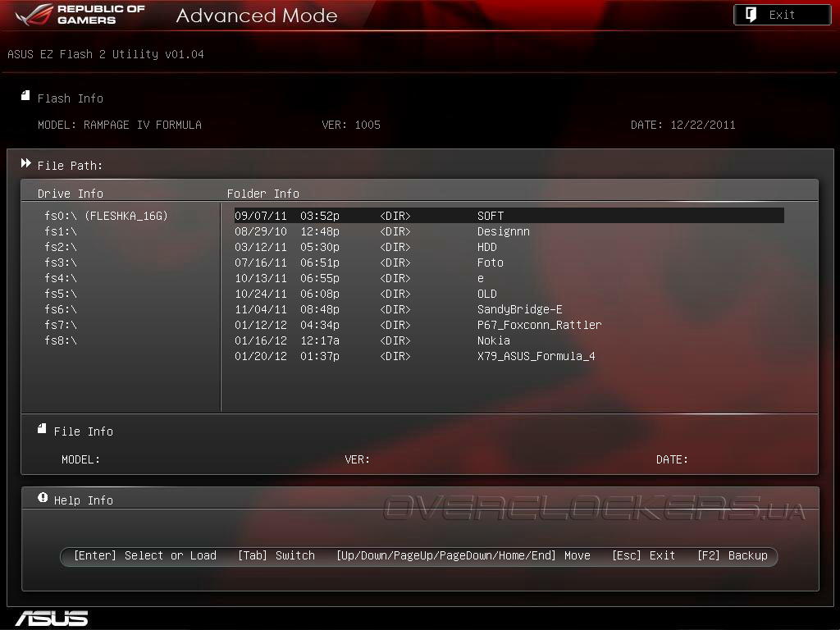This screenshot has height=630, width=840.
Task: Click the File Info page icon
Action: click(42, 428)
